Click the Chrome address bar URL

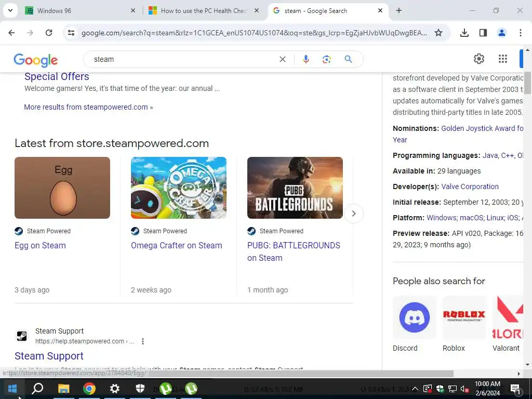(254, 33)
